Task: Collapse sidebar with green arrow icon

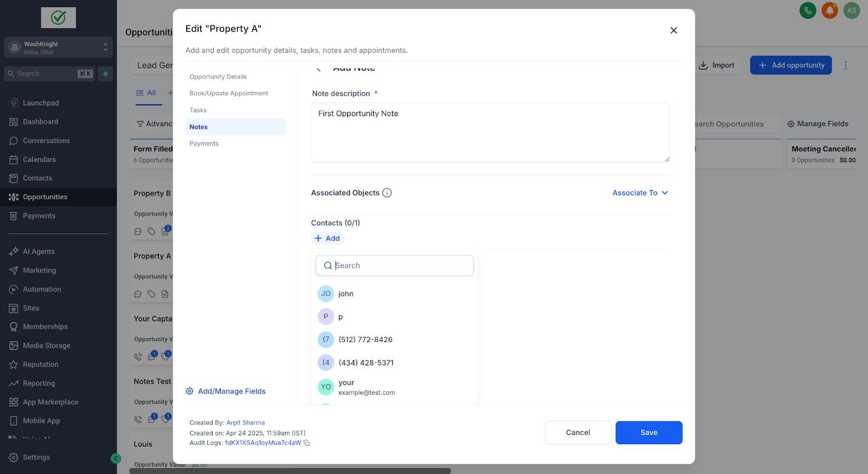Action: 116,458
